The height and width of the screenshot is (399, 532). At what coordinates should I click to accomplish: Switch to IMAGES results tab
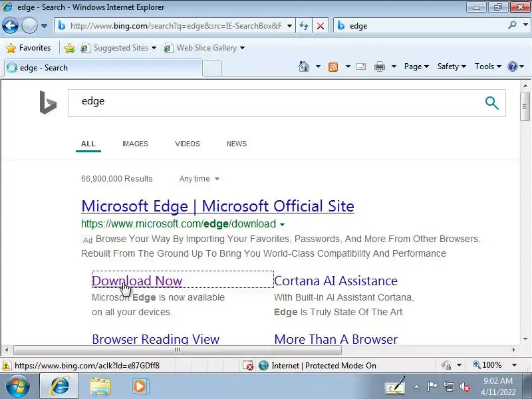pos(135,144)
